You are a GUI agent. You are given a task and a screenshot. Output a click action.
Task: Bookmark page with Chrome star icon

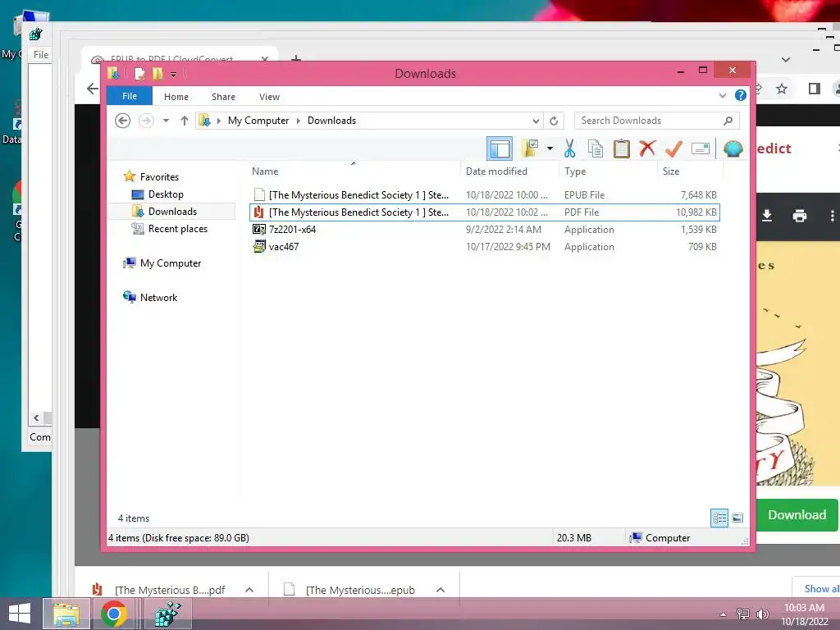(x=782, y=89)
